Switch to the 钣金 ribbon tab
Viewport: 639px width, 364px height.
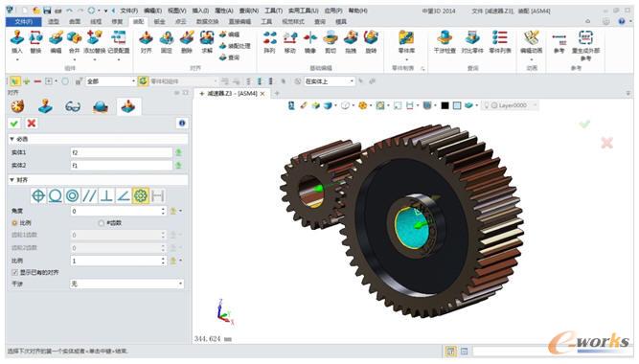point(159,21)
